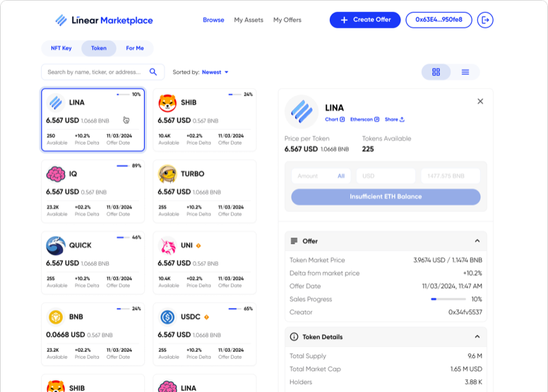Screen dimensions: 548x392
Task: Click the Total Market Cap 1.65 M USD value
Action: coord(466,369)
